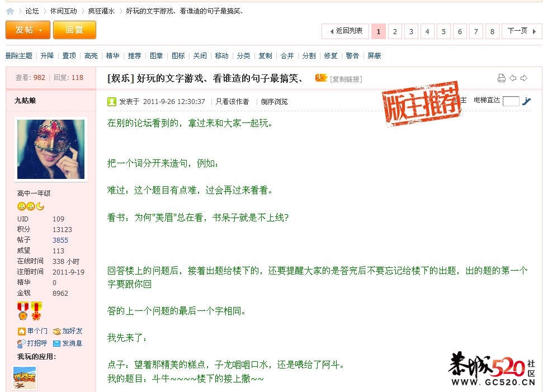Click 高亮 moderation option
The image size is (543, 392).
pyautogui.click(x=91, y=56)
